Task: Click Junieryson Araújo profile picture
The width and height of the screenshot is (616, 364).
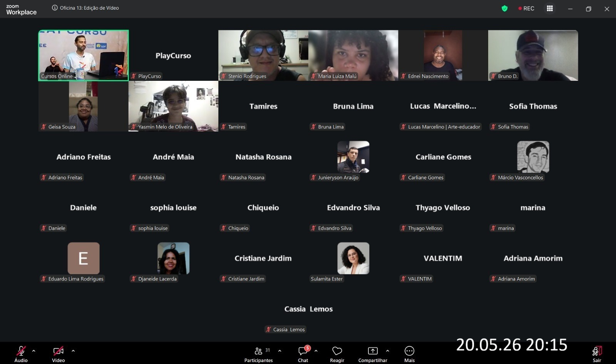Action: click(x=353, y=157)
